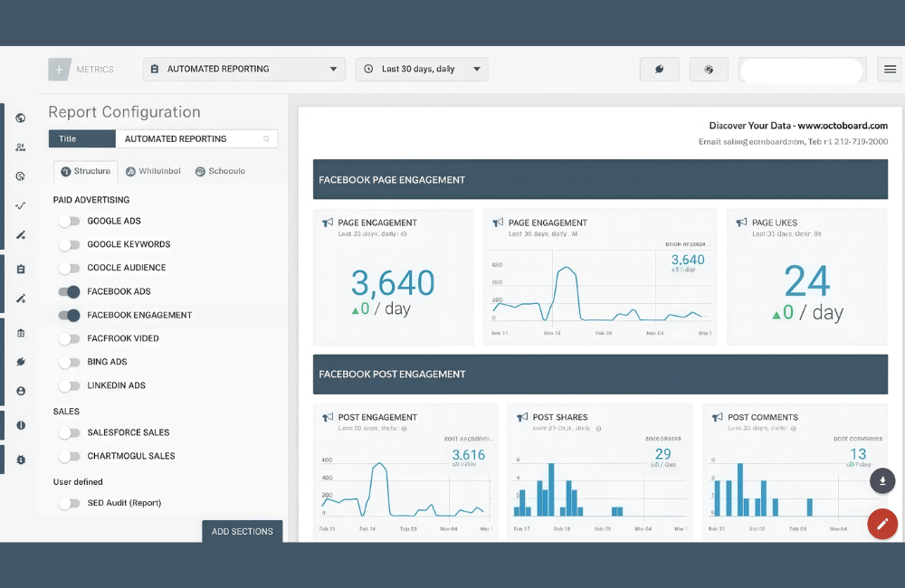
Task: Switch to the Structure tab
Action: [x=85, y=171]
